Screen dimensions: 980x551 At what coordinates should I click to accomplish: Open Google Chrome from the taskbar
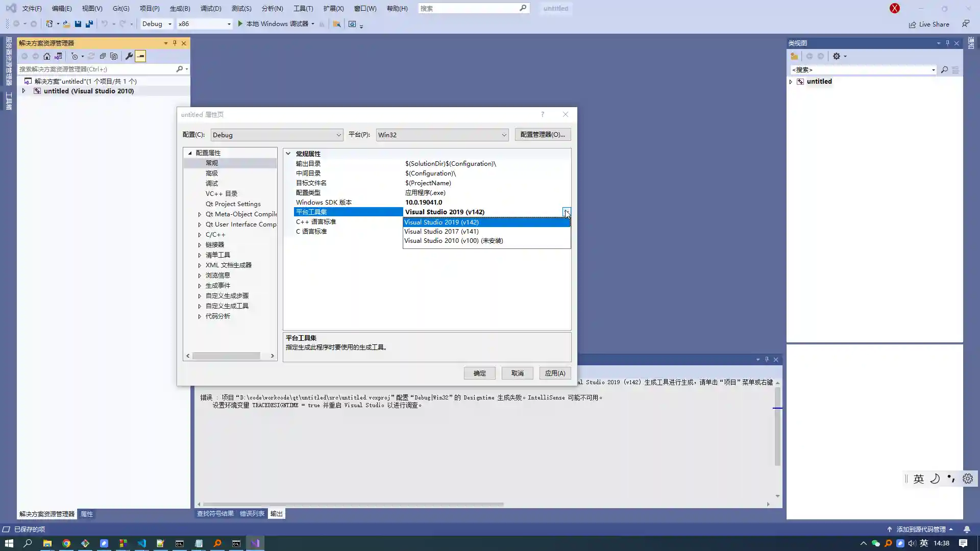point(66,543)
